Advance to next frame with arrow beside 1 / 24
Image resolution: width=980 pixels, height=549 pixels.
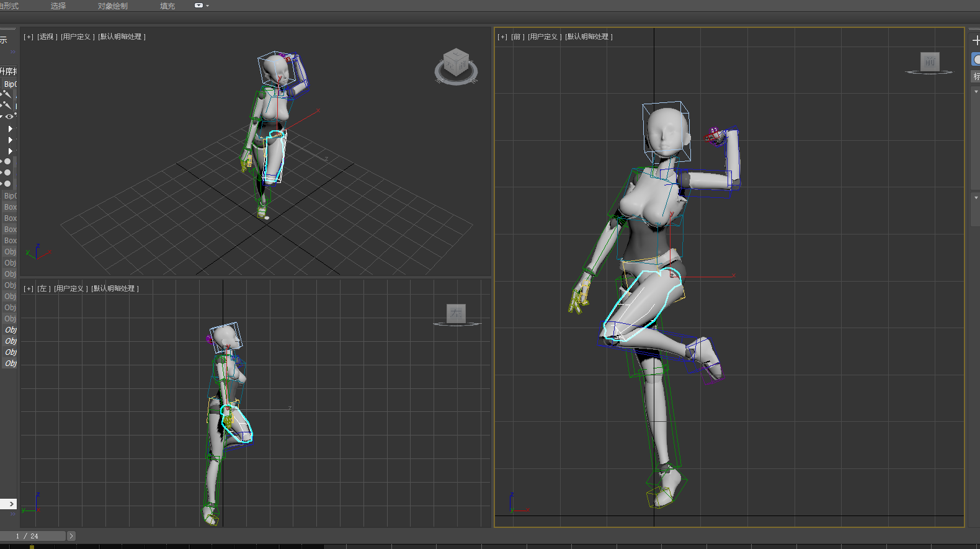point(71,536)
